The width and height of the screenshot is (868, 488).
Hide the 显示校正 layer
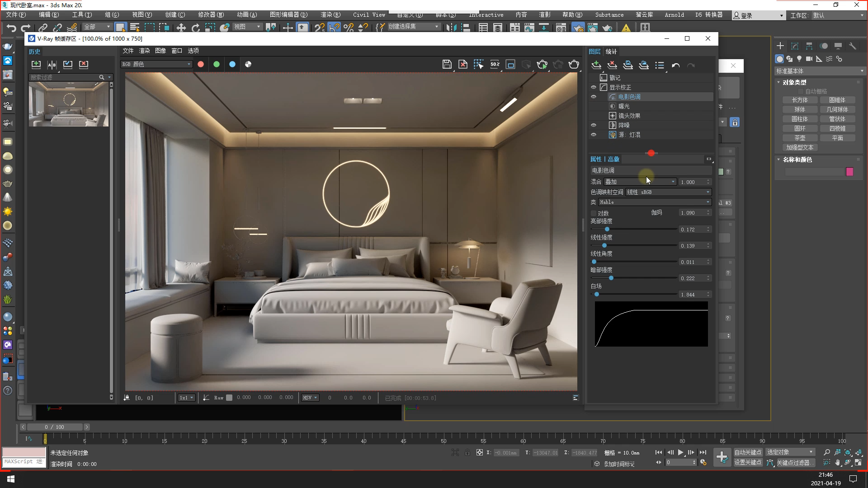point(594,87)
